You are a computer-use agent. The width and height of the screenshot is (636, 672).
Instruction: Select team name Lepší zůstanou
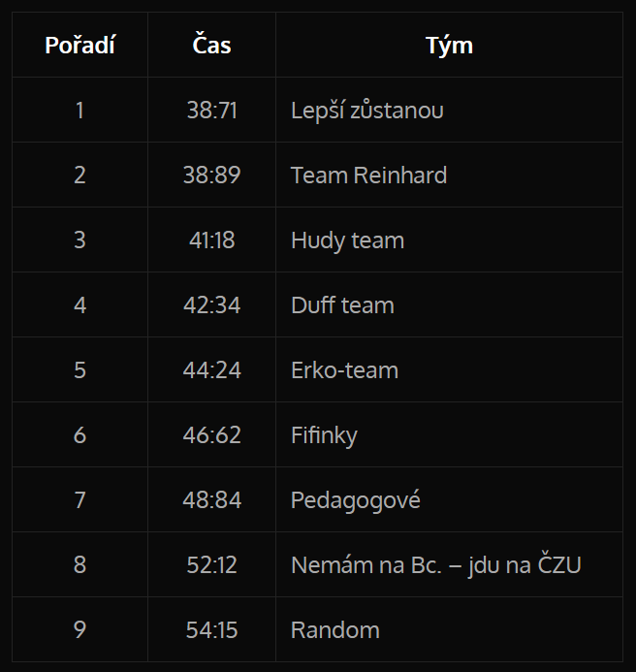tap(367, 111)
